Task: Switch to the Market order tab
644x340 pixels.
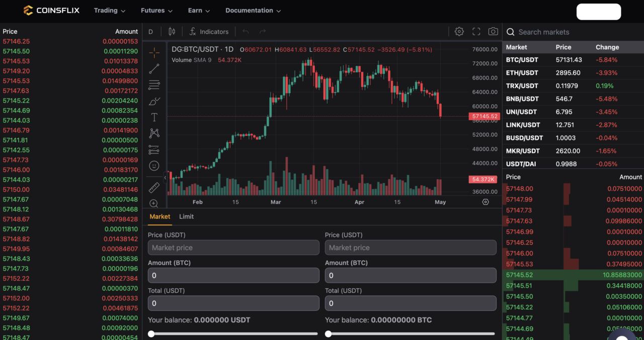Action: 160,216
